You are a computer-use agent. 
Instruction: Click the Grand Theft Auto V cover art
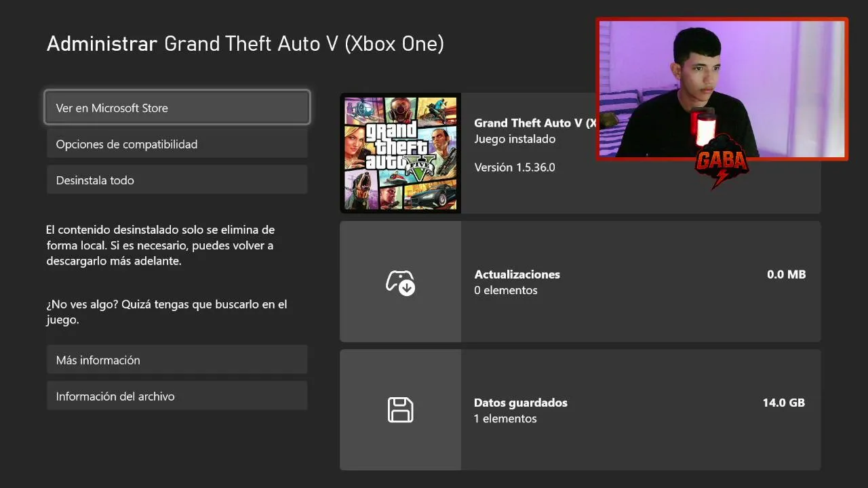click(400, 153)
